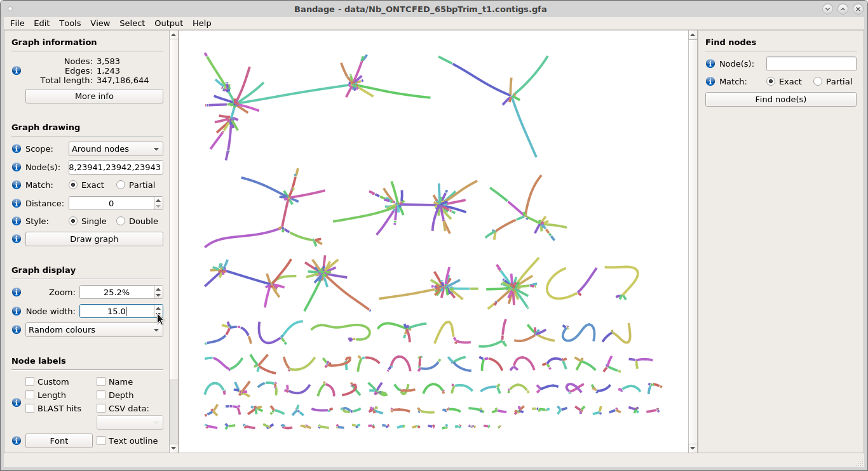Increase Distance with up arrow
The width and height of the screenshot is (868, 471).
(x=158, y=200)
